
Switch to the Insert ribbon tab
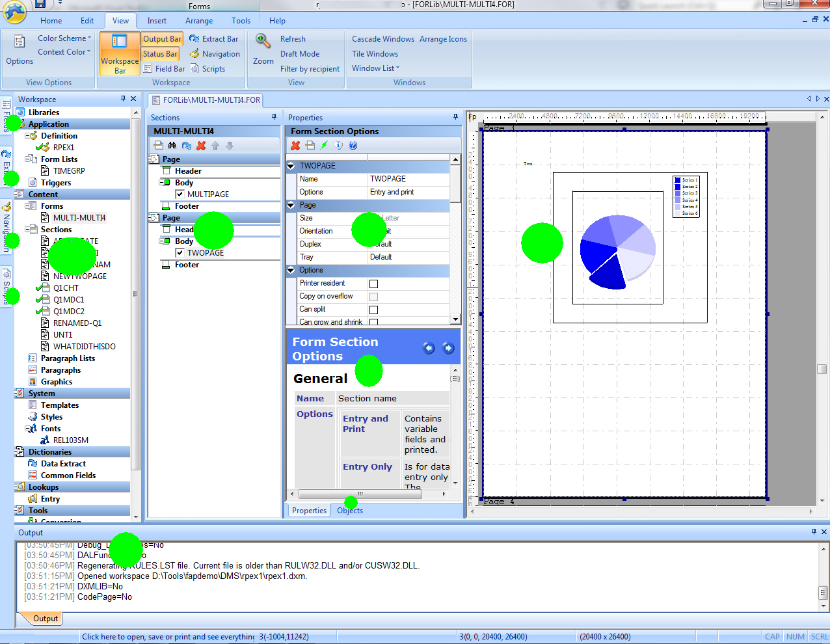(x=157, y=21)
